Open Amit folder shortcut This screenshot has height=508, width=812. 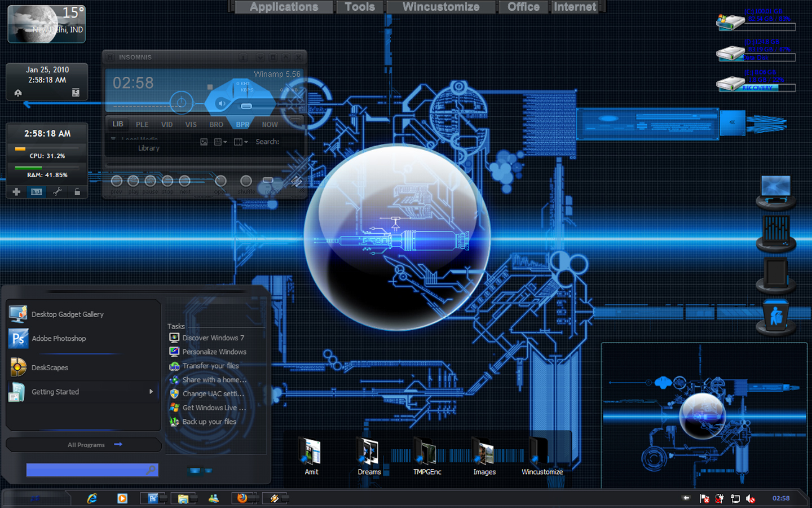click(x=311, y=457)
